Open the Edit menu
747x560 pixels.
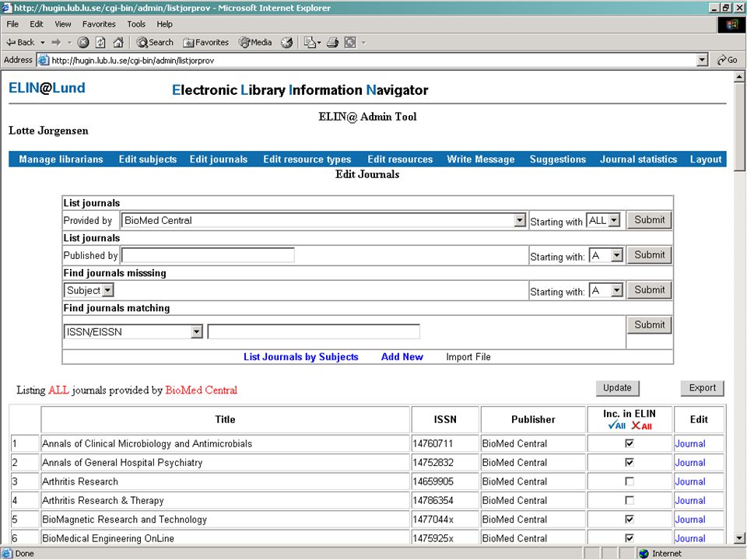pyautogui.click(x=37, y=24)
